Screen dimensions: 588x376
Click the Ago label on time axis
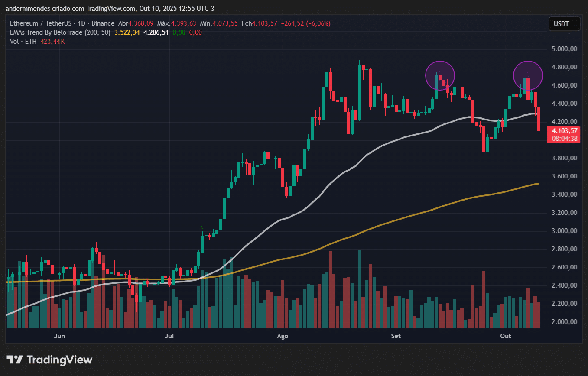282,336
